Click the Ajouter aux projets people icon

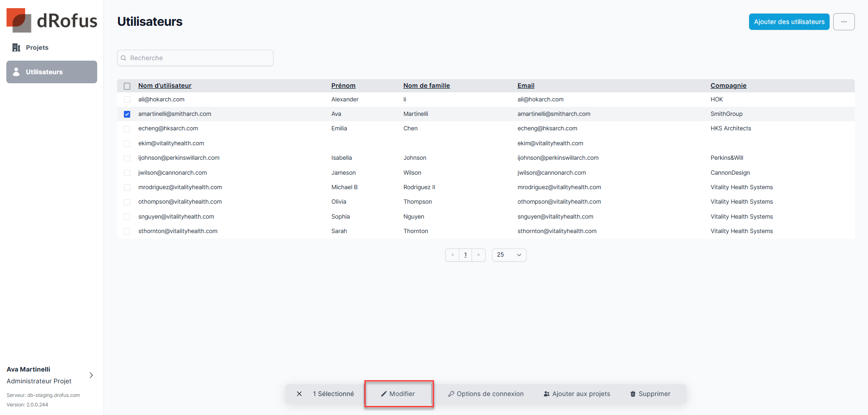(547, 394)
